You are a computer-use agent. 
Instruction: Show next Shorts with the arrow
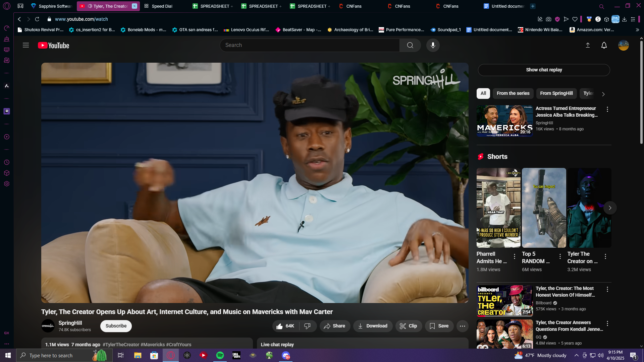(610, 208)
